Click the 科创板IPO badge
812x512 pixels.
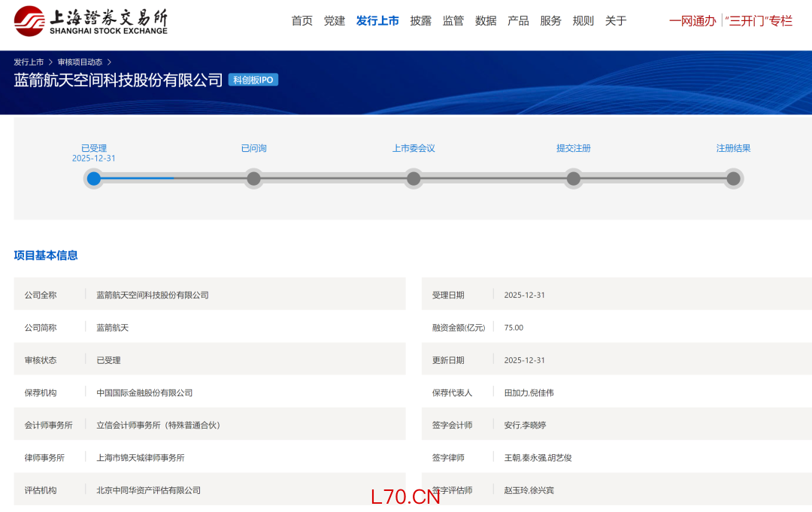tap(253, 80)
